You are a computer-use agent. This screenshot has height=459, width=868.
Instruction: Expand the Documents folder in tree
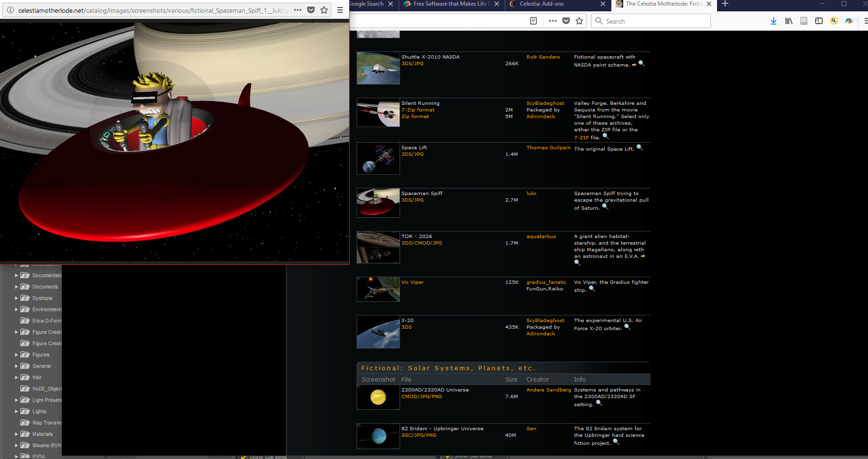click(17, 287)
